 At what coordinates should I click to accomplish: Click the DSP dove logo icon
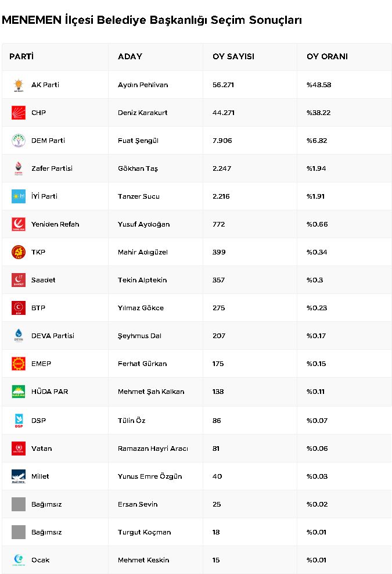[19, 421]
